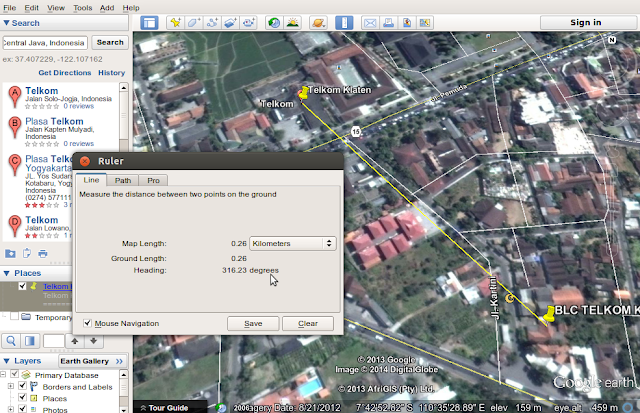Toggle the ruler tool in toolbar

pyautogui.click(x=344, y=23)
